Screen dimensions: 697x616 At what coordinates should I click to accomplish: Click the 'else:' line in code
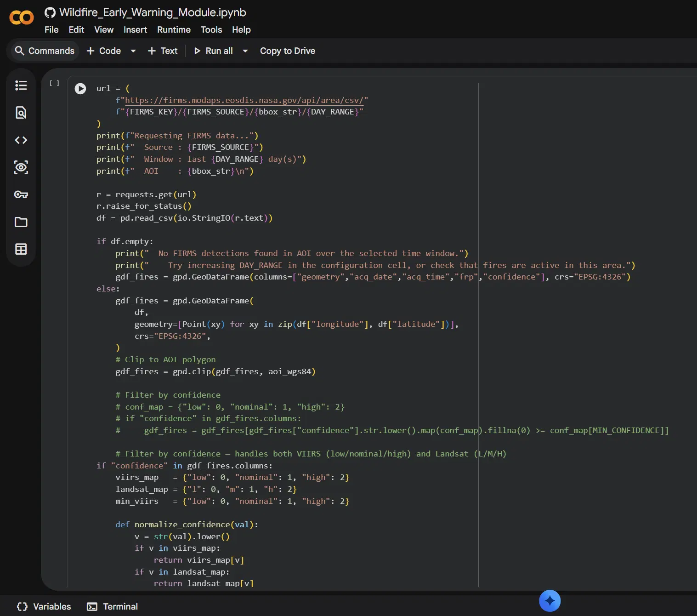point(108,289)
